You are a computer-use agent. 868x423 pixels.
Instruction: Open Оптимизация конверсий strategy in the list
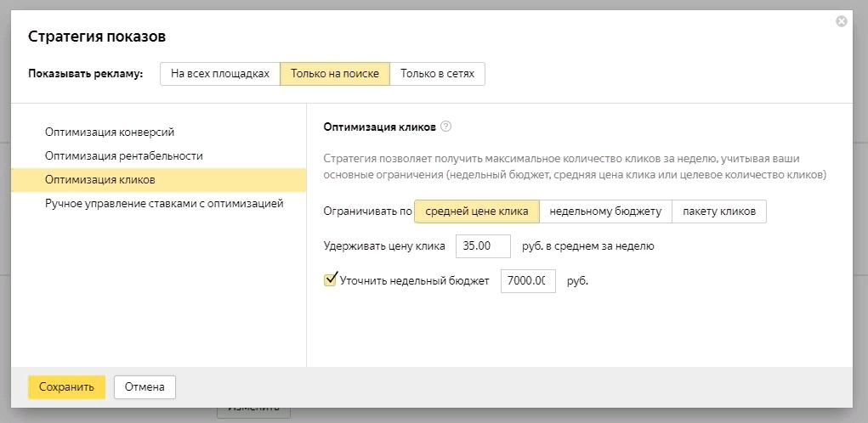pyautogui.click(x=110, y=133)
